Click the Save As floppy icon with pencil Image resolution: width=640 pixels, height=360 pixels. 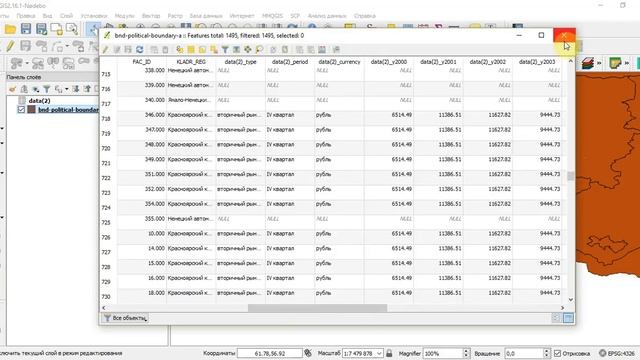(41, 29)
